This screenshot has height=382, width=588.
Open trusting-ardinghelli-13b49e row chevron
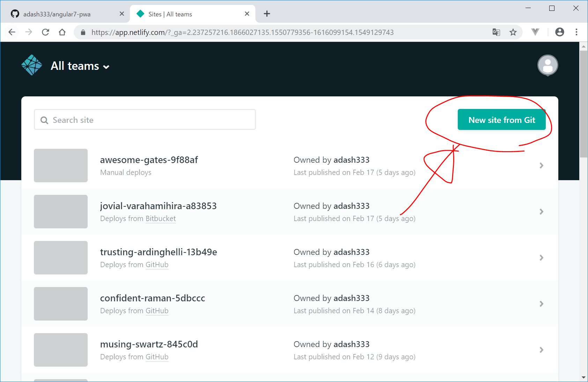coord(541,258)
